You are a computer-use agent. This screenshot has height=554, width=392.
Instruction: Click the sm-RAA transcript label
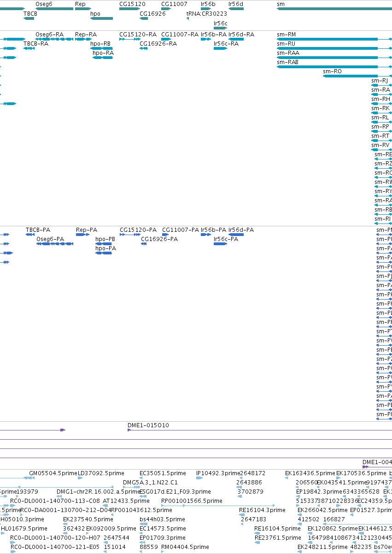tap(288, 53)
